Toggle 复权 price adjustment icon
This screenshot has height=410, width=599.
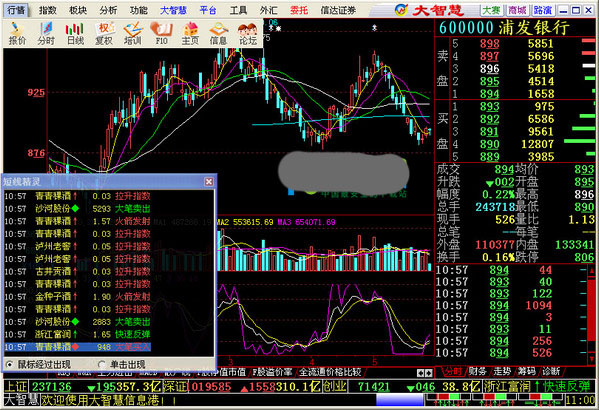[x=104, y=33]
